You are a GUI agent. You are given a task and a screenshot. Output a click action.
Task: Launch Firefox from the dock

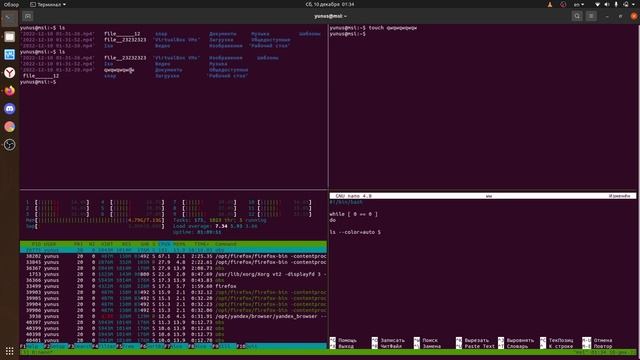10,91
